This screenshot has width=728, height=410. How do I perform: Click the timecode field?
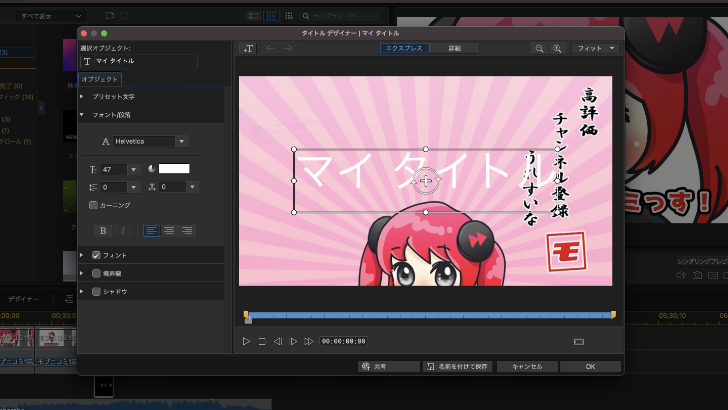coord(344,341)
